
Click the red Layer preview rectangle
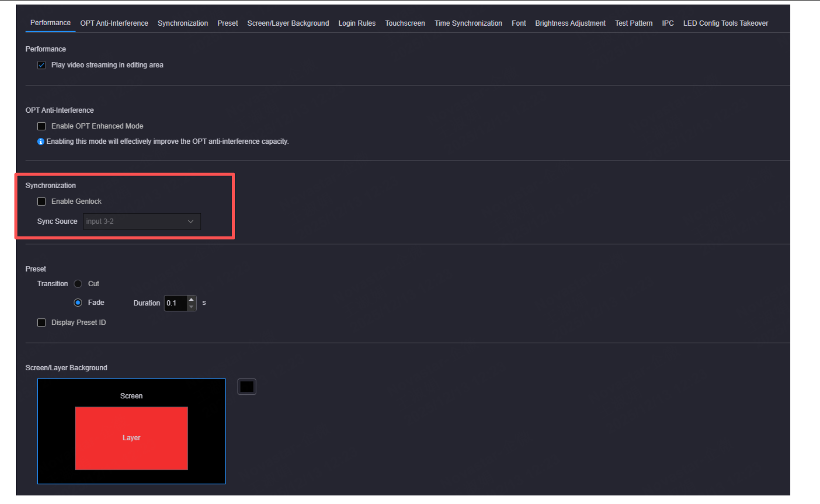pos(131,438)
